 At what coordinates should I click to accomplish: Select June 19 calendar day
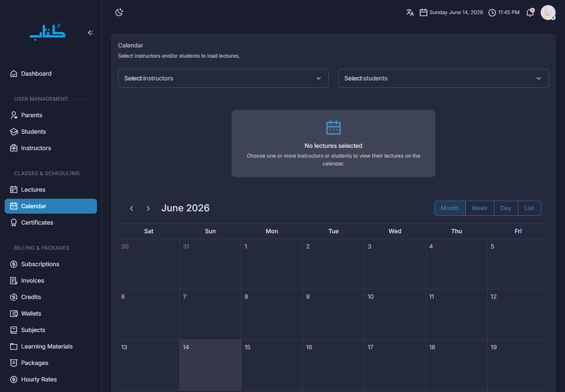click(x=518, y=365)
